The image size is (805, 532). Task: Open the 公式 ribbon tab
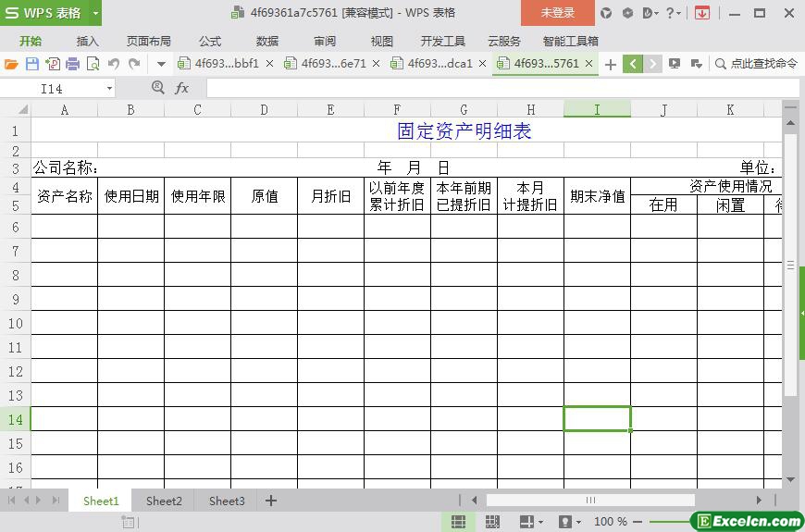[x=210, y=41]
